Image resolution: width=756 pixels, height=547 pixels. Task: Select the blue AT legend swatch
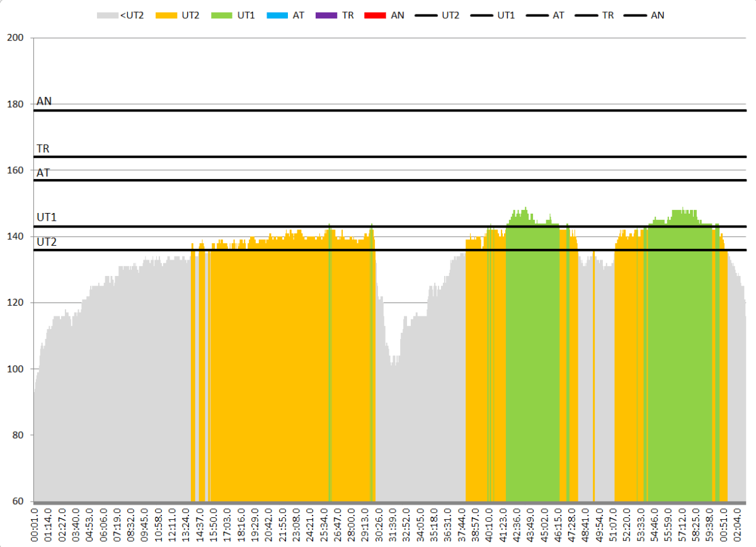(277, 15)
